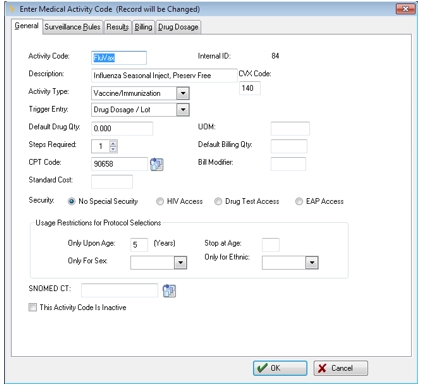Screen dimensions: 421x386
Task: Open the Trigger Entry dropdown
Action: click(x=183, y=110)
